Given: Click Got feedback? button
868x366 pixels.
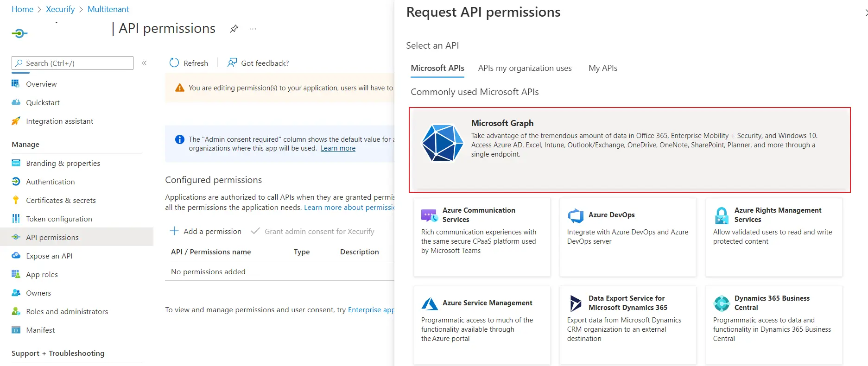Looking at the screenshot, I should pos(258,63).
